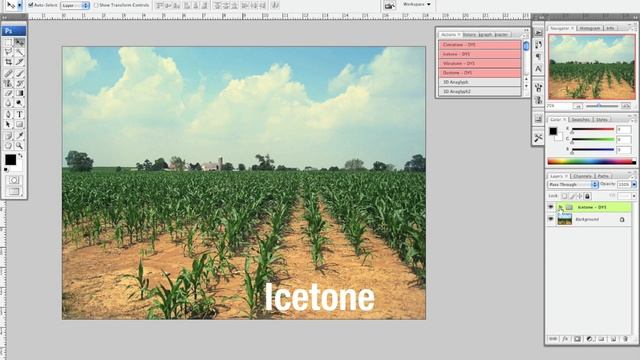Toggle Show Transform Controls checkbox
Viewport: 640px width, 360px height.
click(96, 5)
